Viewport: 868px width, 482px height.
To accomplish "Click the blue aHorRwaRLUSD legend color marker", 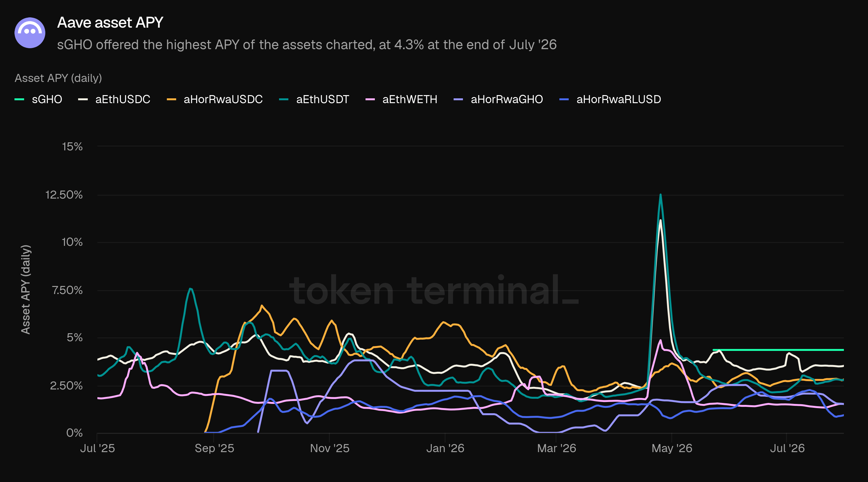I will [564, 99].
